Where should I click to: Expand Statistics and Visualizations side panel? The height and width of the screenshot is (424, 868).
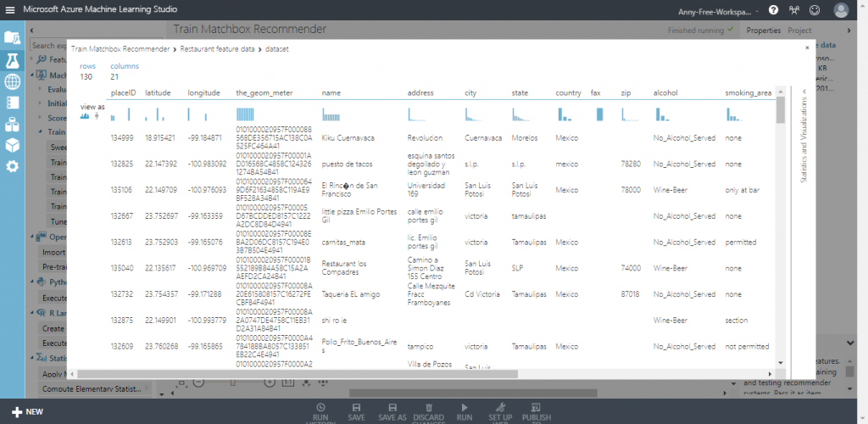click(804, 137)
